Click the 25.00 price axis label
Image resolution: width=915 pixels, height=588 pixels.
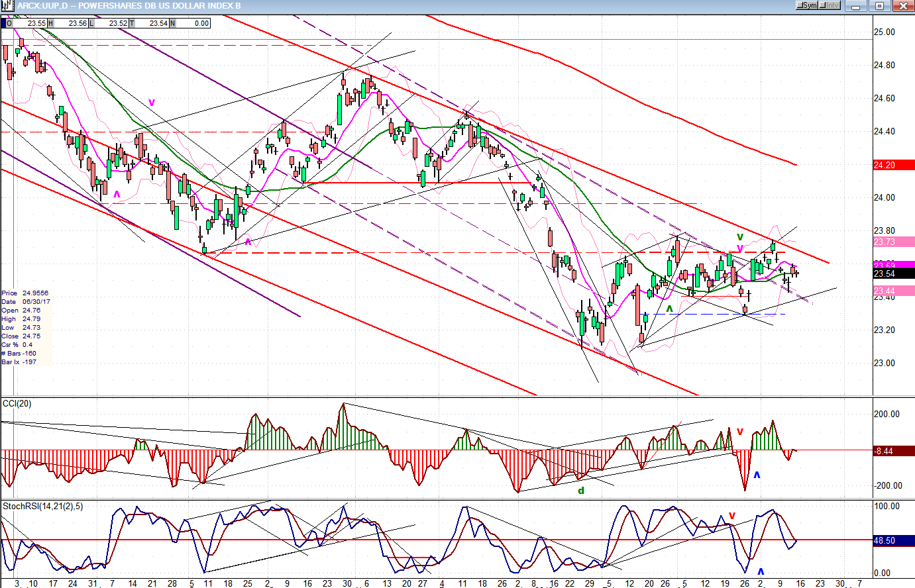(885, 32)
